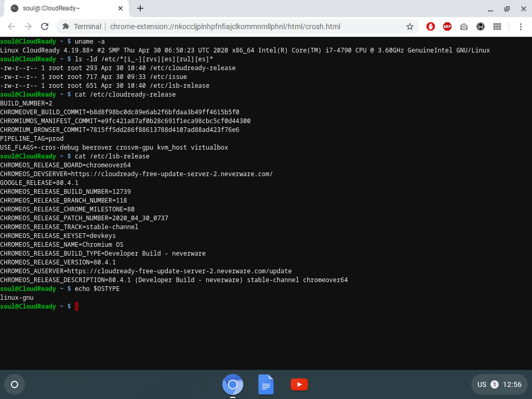532x399 pixels.
Task: Click the terminal cursor at the prompt
Action: coord(77,307)
